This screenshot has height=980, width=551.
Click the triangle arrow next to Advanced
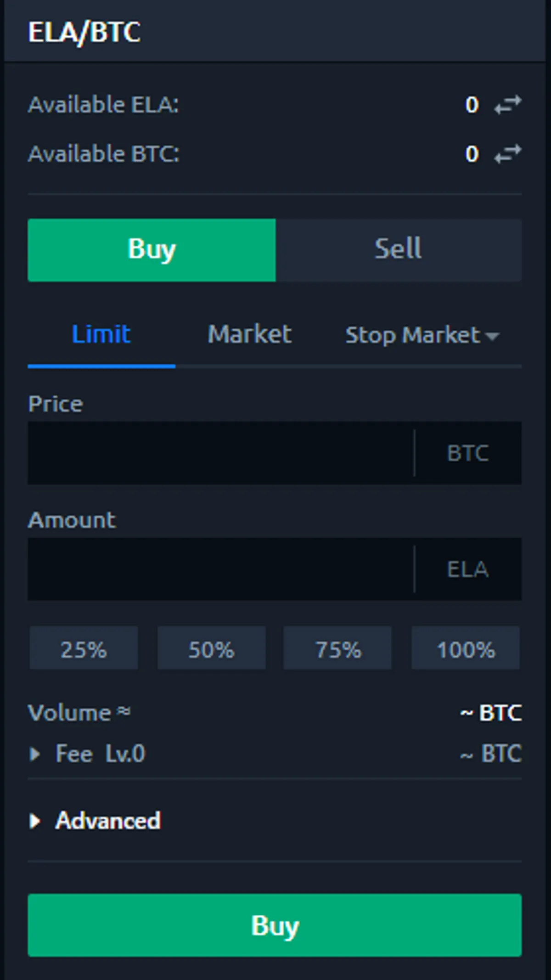click(x=34, y=821)
